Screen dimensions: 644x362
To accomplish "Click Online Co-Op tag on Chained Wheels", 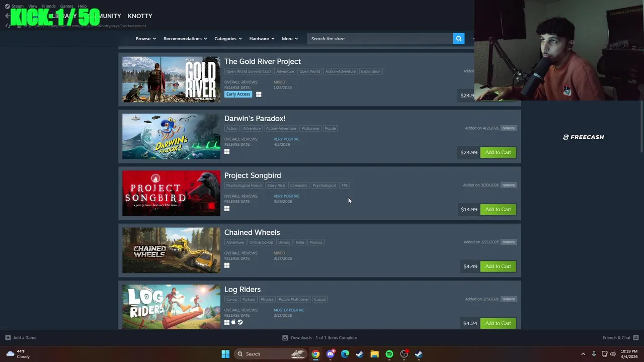I will click(261, 242).
